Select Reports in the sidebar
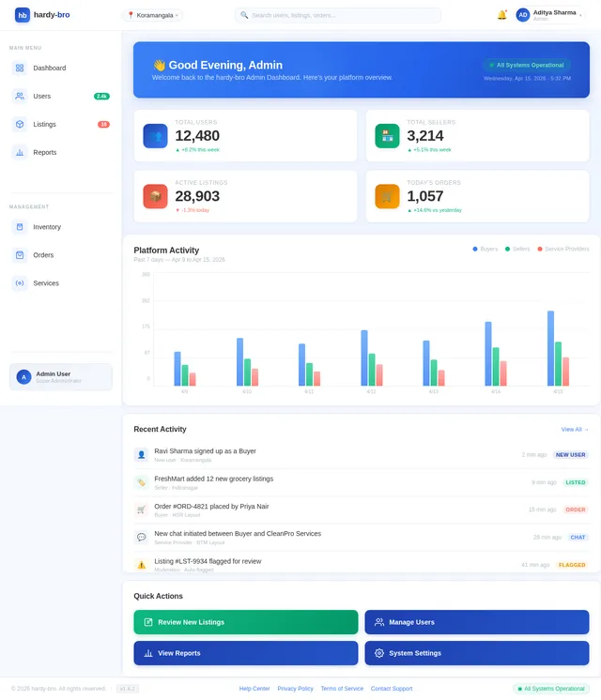Image resolution: width=601 pixels, height=700 pixels. pyautogui.click(x=61, y=152)
